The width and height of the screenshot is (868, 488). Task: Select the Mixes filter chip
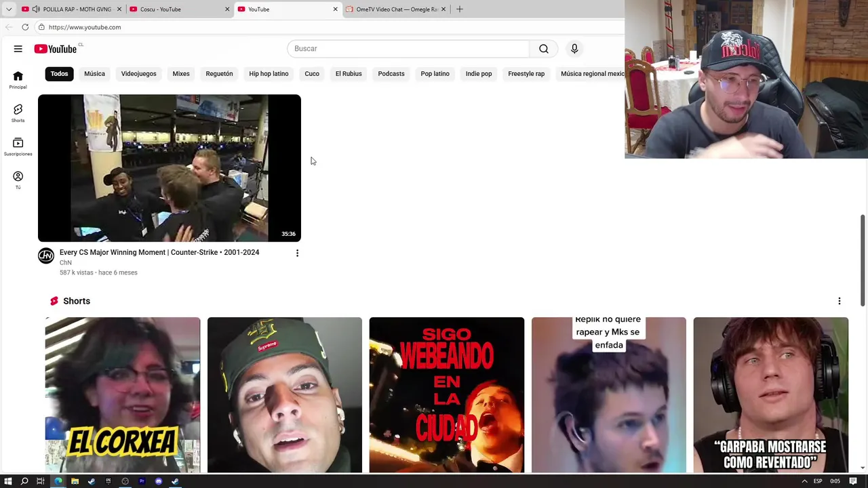click(x=181, y=73)
